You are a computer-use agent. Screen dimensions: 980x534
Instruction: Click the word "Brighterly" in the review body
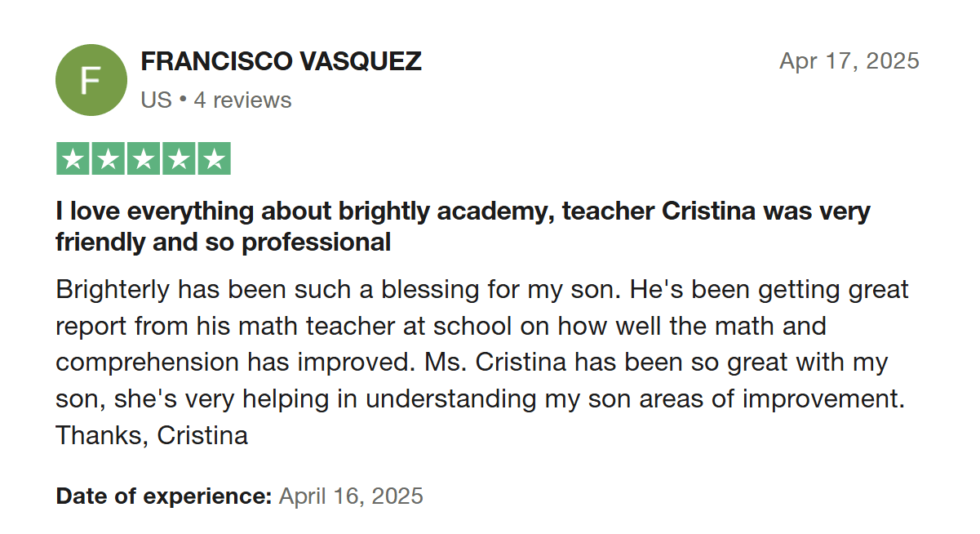click(x=113, y=290)
